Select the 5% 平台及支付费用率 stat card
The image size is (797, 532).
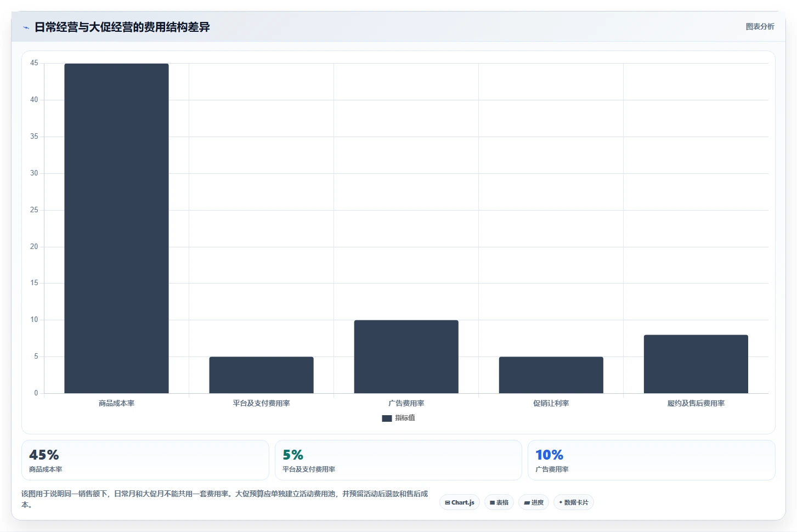click(398, 460)
